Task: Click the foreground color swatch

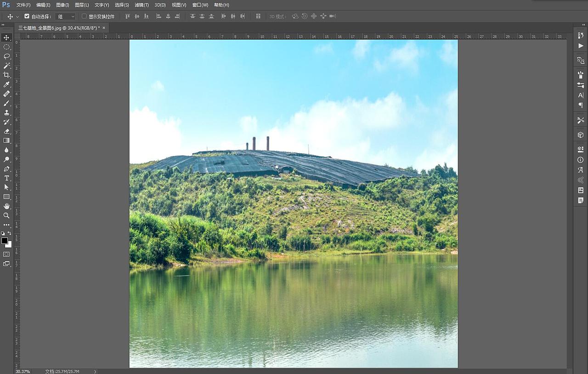Action: [x=4, y=240]
